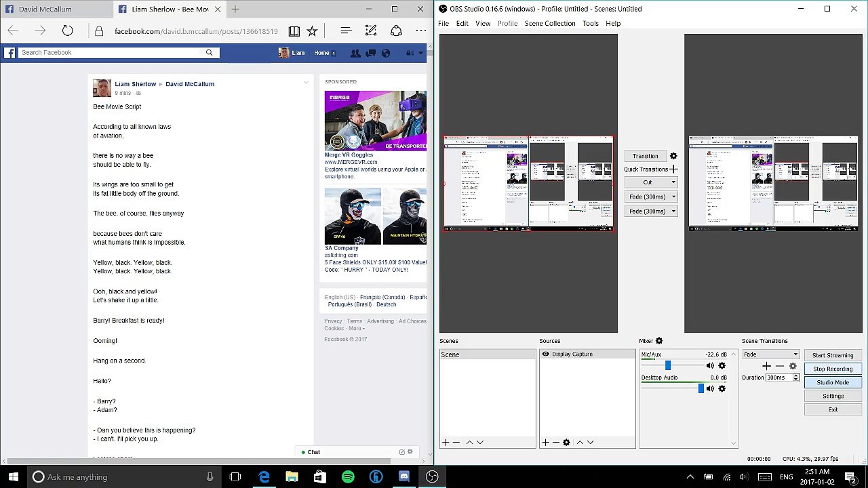Expand the first Fade (300ms) dropdown arrow
Screen dimensions: 868x488
tap(673, 197)
